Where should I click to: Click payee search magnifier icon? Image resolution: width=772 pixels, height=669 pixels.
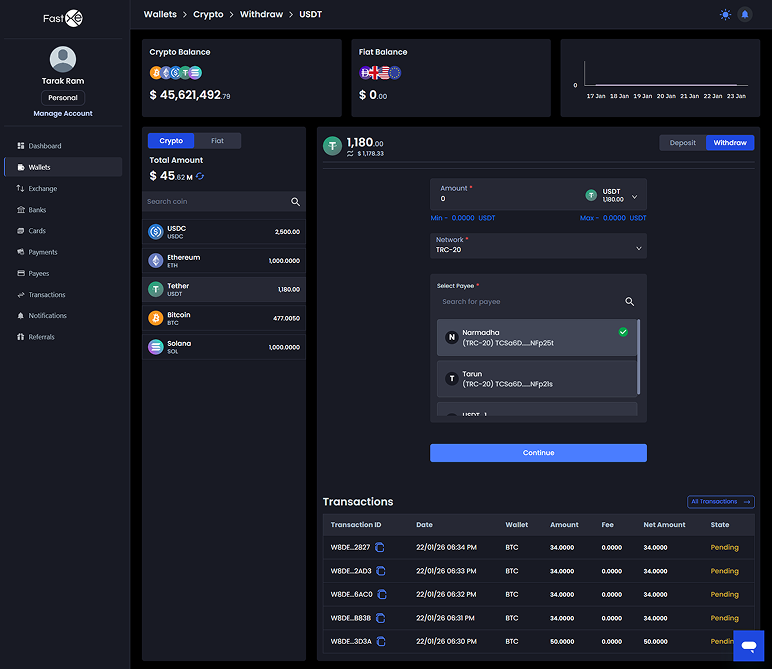[x=629, y=301]
